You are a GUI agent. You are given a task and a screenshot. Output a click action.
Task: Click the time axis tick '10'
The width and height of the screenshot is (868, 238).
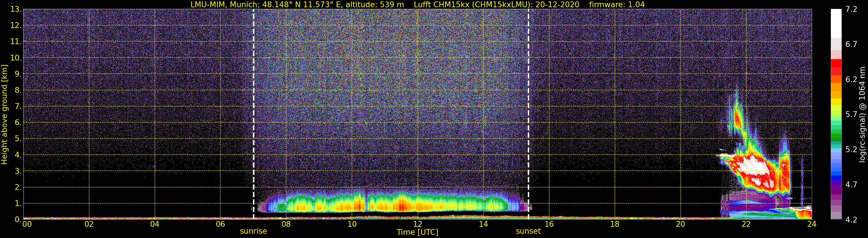352,224
